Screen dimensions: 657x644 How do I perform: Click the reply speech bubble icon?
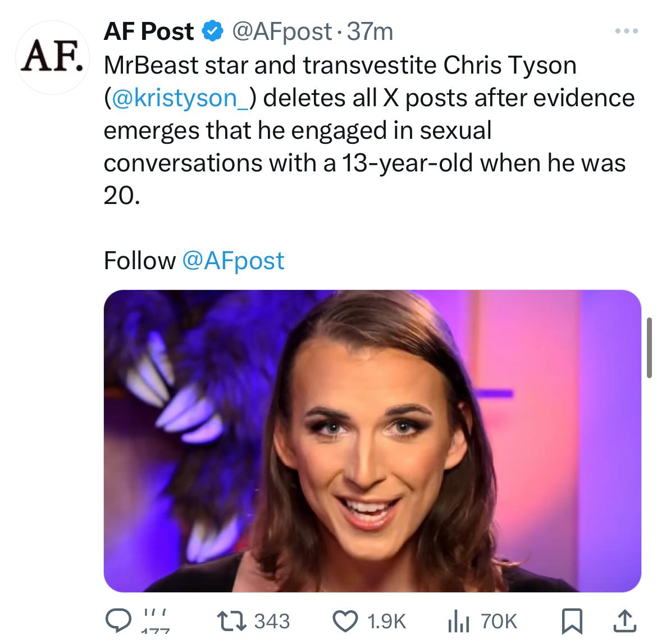tap(118, 621)
